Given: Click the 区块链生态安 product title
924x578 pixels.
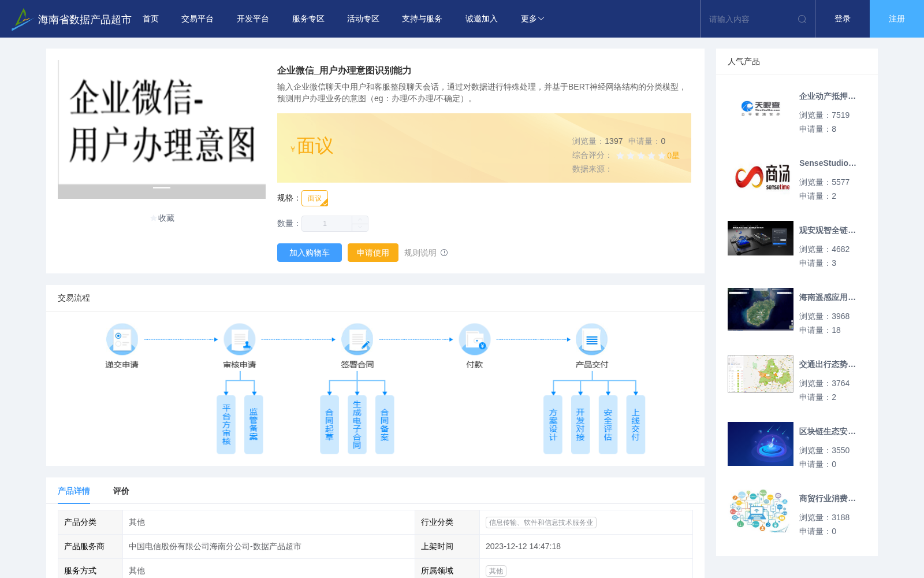Looking at the screenshot, I should [828, 432].
